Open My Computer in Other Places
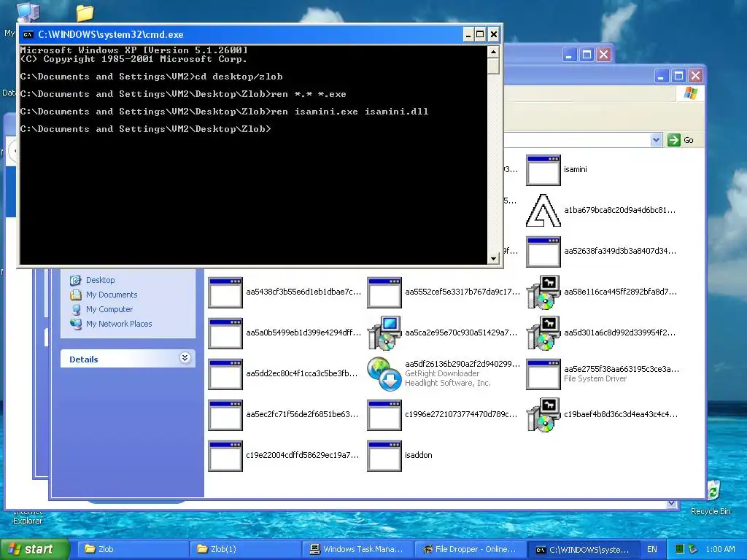This screenshot has width=747, height=560. pos(109,309)
